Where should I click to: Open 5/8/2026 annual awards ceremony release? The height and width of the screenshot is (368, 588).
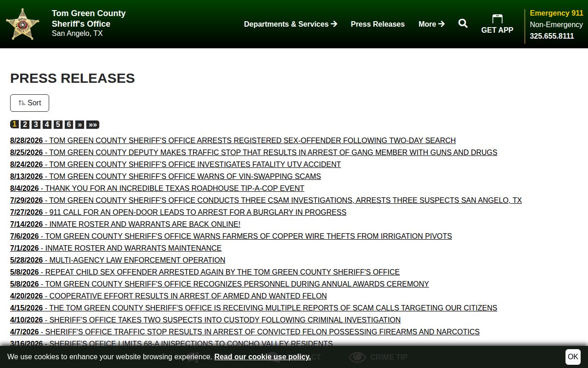click(220, 284)
